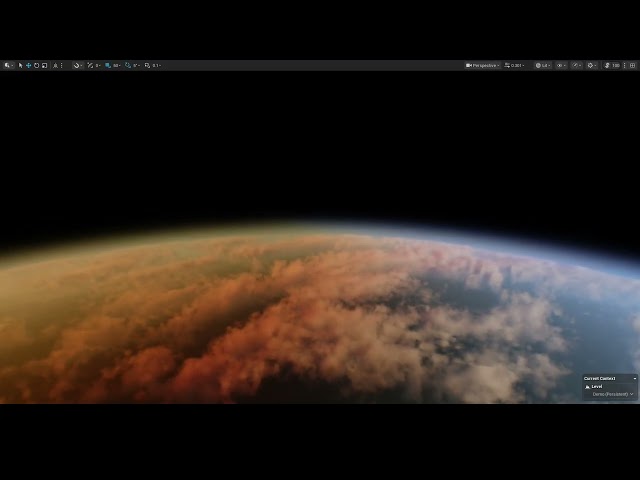The height and width of the screenshot is (480, 640).
Task: Choose the Scale gizmo tool
Action: (44, 65)
